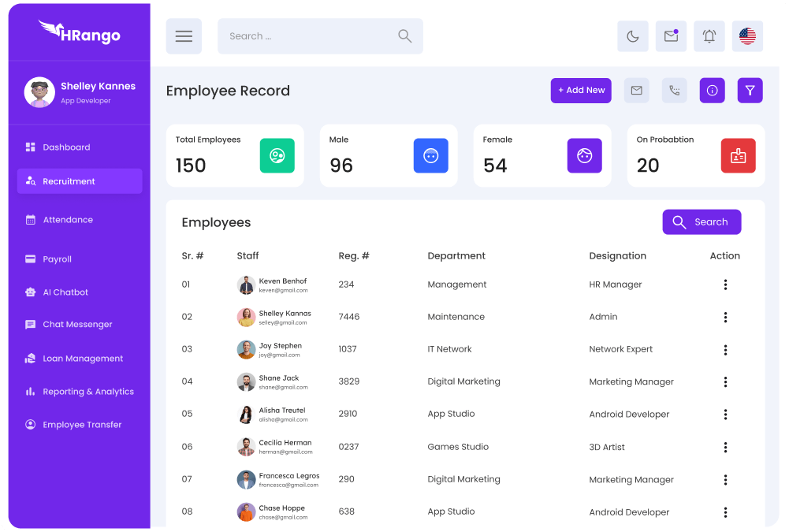789x532 pixels.
Task: Click the green Total Employees icon
Action: click(277, 156)
